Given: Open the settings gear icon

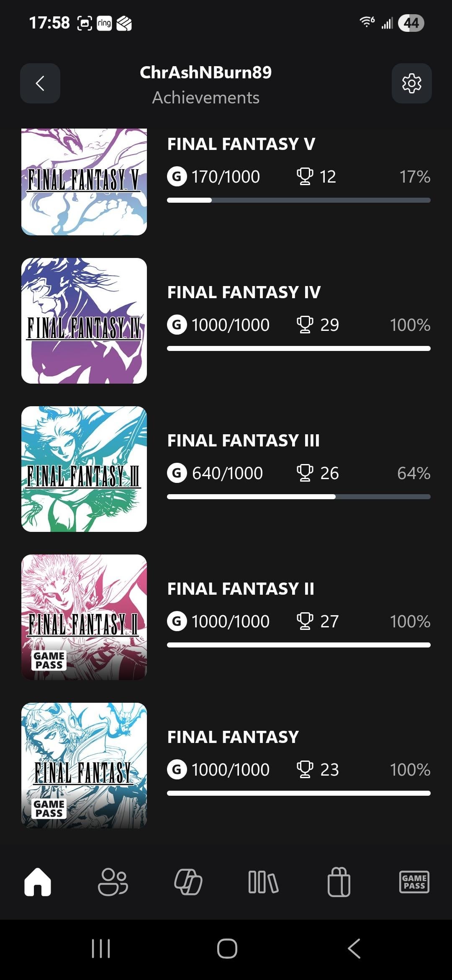Looking at the screenshot, I should (411, 83).
